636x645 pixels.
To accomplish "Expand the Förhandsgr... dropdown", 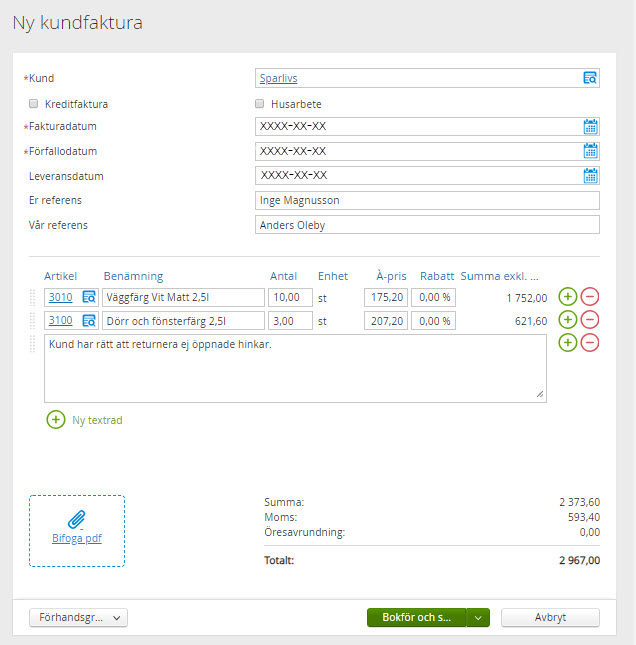I will click(78, 617).
